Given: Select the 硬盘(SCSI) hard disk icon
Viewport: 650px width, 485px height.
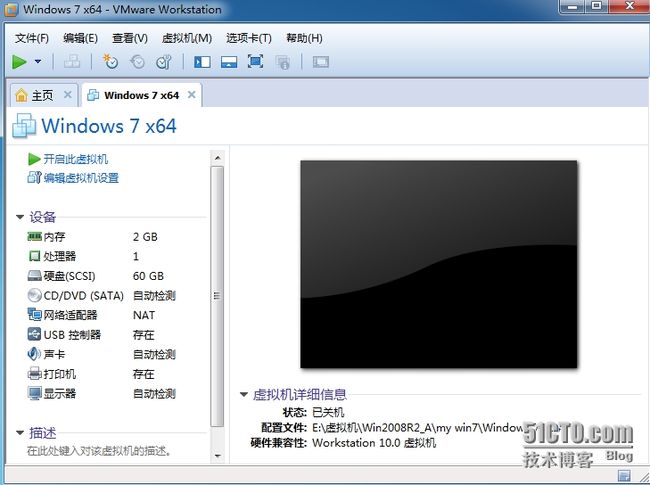Looking at the screenshot, I should [x=34, y=276].
